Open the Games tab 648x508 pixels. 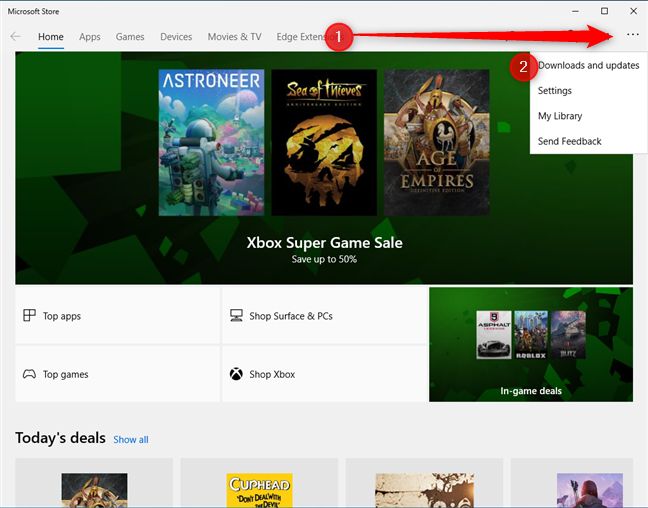click(x=130, y=37)
